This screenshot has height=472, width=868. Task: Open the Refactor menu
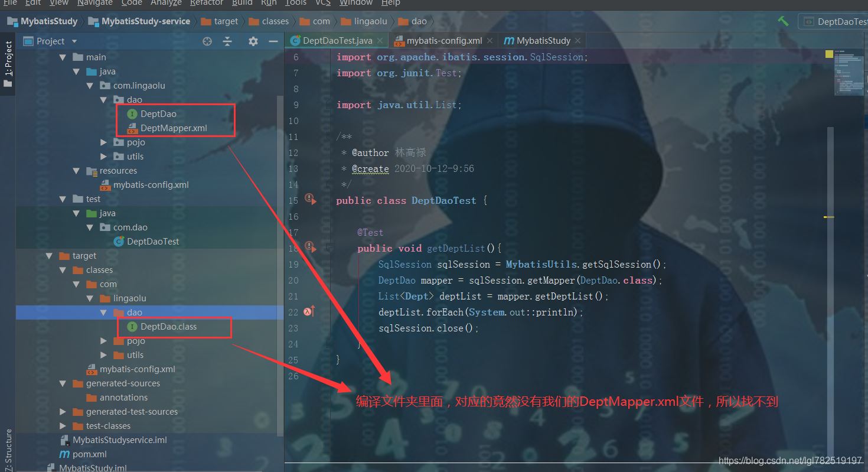pos(207,3)
